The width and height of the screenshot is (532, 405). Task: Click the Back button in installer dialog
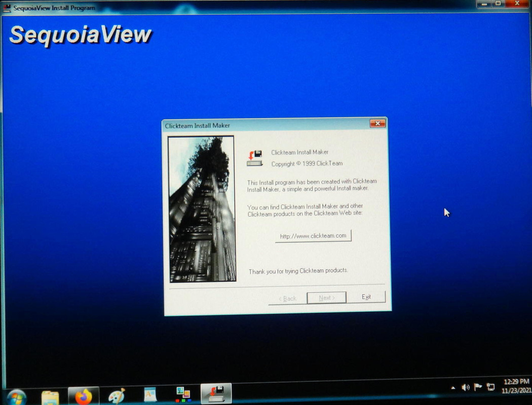(x=287, y=298)
